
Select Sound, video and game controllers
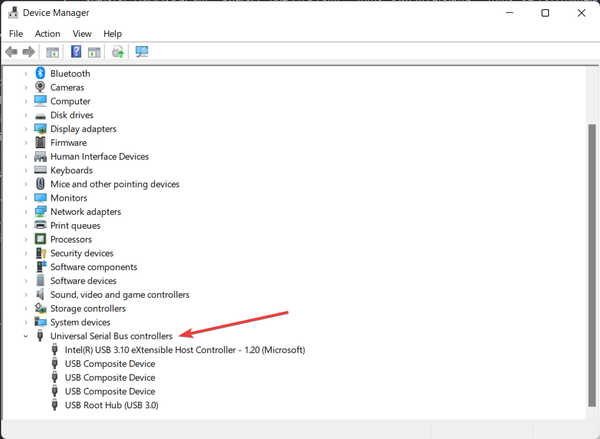point(119,295)
